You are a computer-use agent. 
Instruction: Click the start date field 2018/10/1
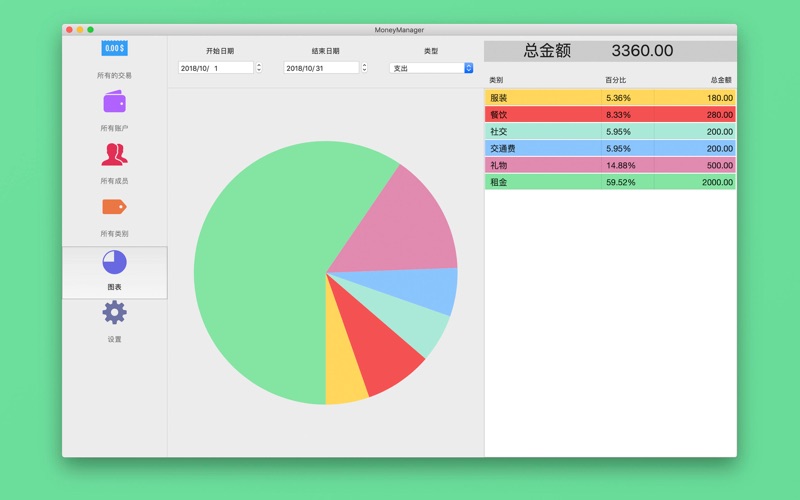pyautogui.click(x=216, y=68)
